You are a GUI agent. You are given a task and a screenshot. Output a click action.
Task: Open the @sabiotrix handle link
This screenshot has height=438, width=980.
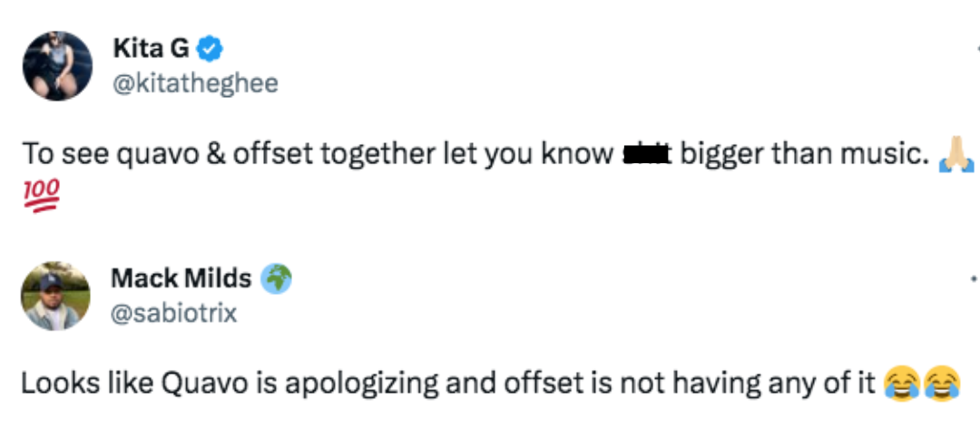173,313
